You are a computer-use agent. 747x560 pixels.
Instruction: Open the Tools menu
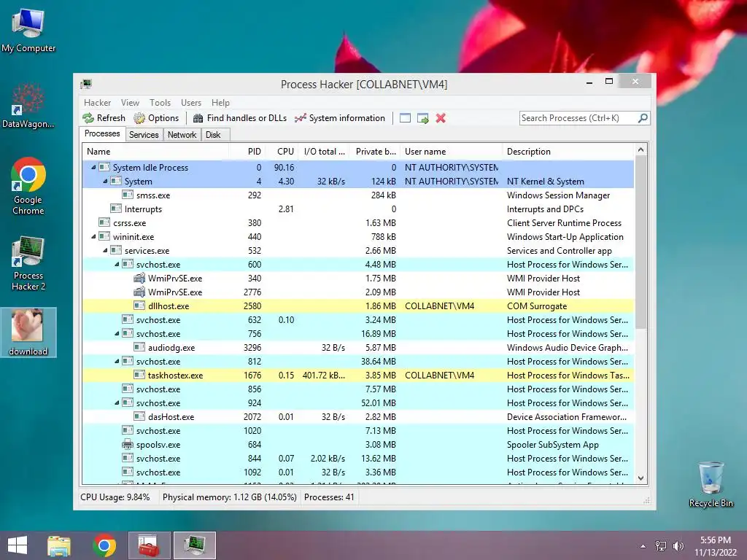160,102
